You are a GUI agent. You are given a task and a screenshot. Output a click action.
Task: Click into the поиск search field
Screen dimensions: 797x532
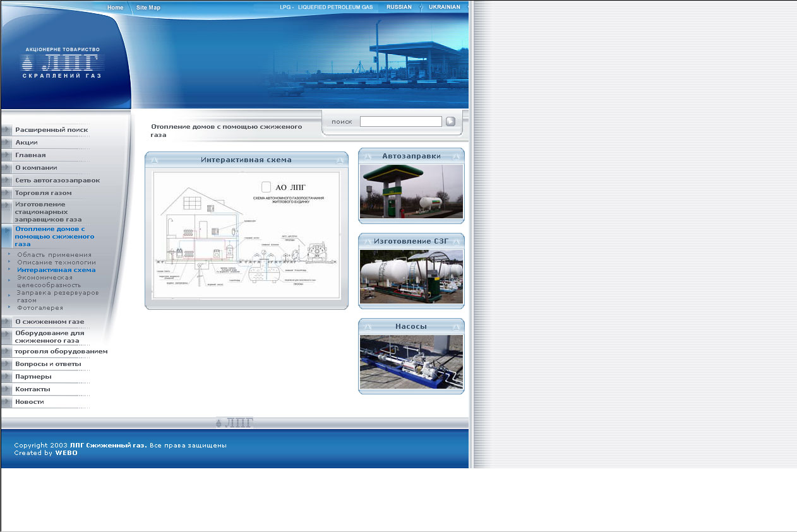pos(401,122)
